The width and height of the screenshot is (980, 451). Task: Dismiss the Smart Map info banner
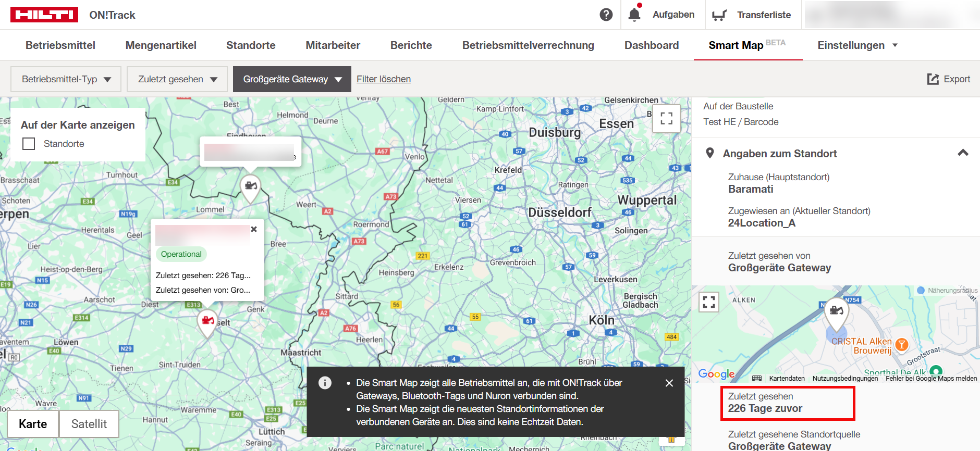(669, 383)
